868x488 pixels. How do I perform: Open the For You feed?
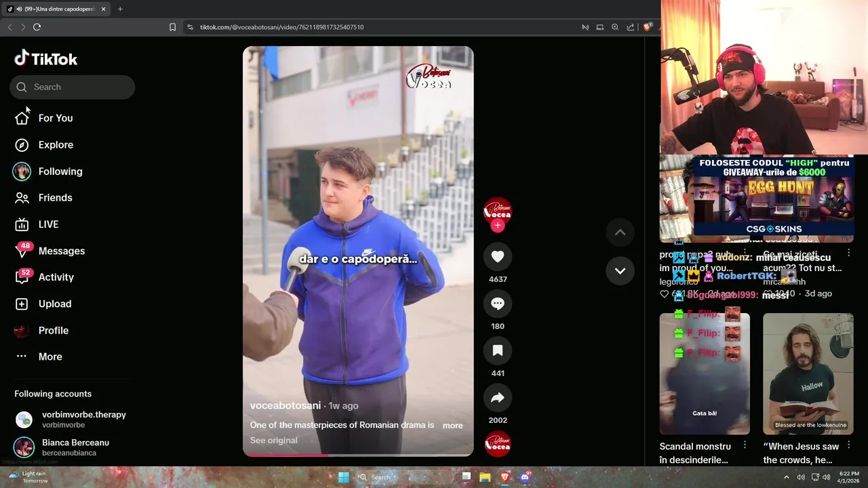point(44,118)
